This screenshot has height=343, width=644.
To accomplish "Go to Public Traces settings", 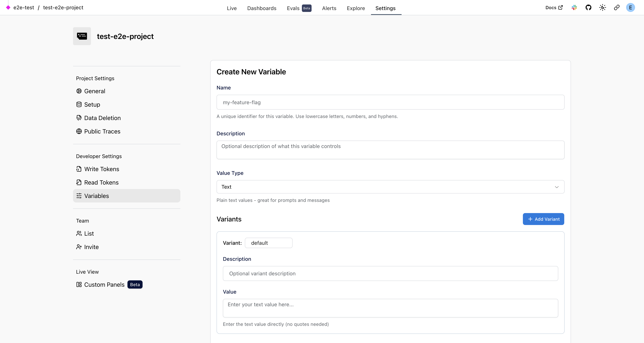I will 102,131.
